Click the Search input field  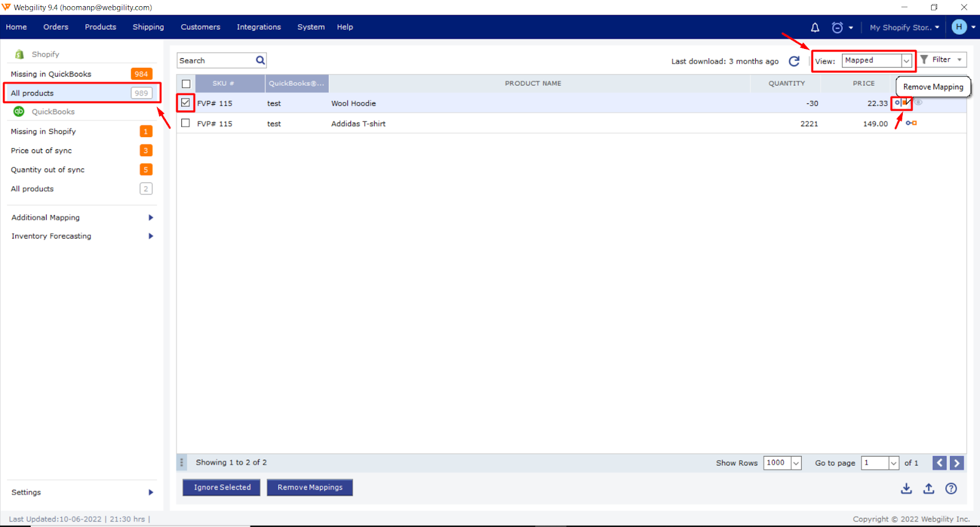(x=216, y=61)
